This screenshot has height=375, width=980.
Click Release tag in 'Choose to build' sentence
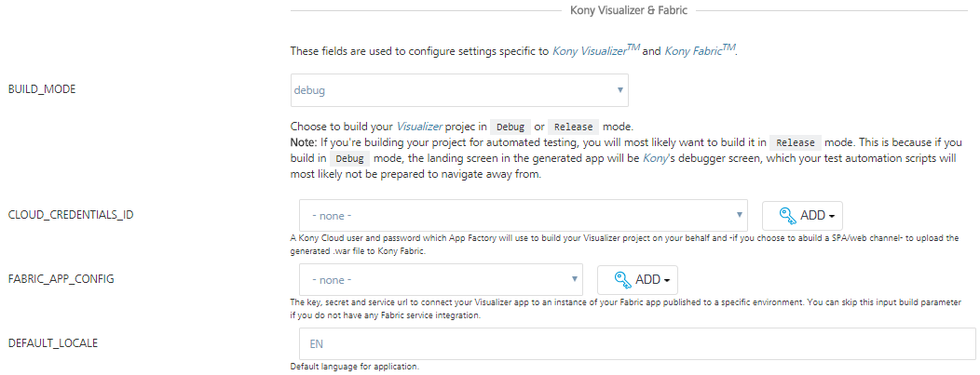[573, 127]
